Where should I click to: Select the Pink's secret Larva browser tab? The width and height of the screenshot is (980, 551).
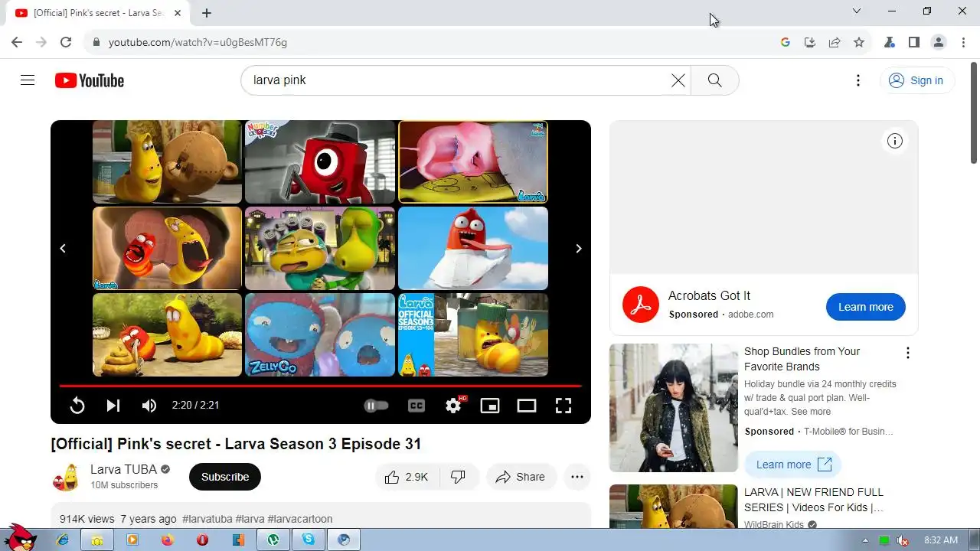coord(98,13)
